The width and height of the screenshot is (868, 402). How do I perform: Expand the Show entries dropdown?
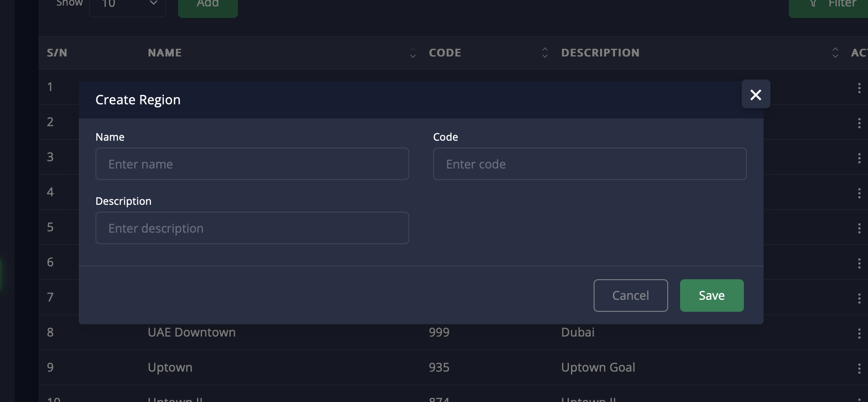pyautogui.click(x=128, y=5)
